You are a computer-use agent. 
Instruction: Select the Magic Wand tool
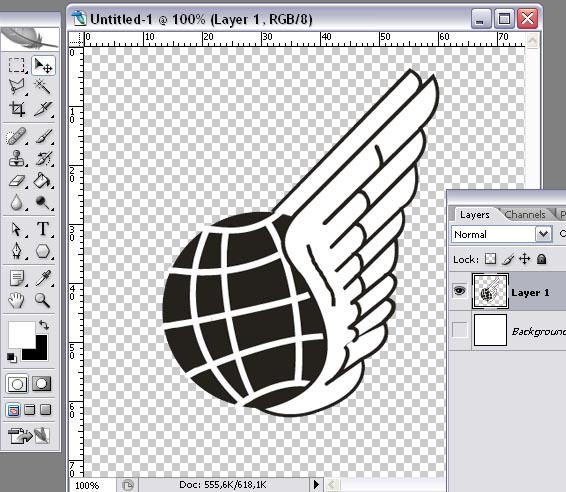tap(43, 87)
